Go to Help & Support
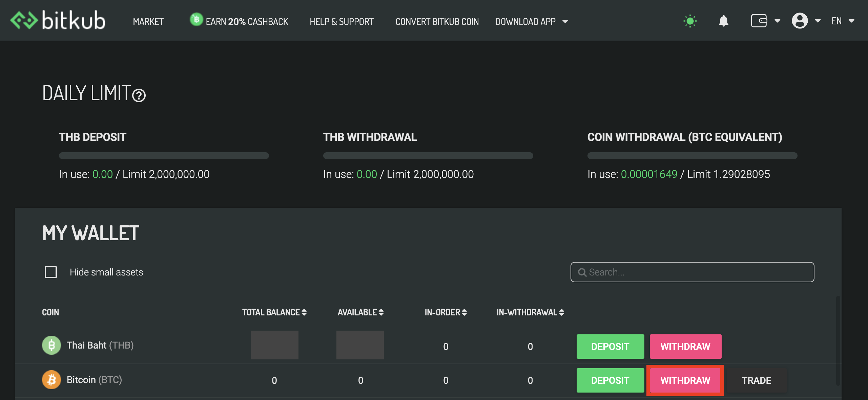868x400 pixels. (x=341, y=22)
